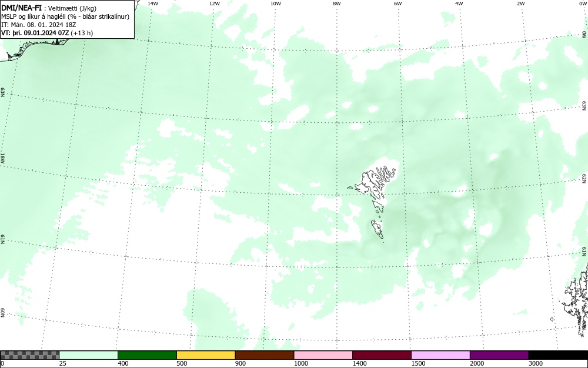Click the 2W longitude label
588x368 pixels.
tap(520, 4)
